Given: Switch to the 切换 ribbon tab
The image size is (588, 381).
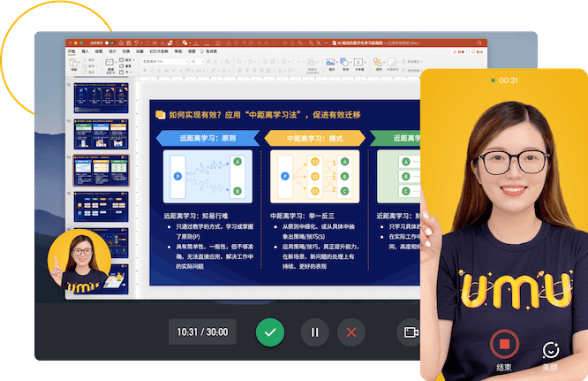Looking at the screenshot, I should (125, 51).
